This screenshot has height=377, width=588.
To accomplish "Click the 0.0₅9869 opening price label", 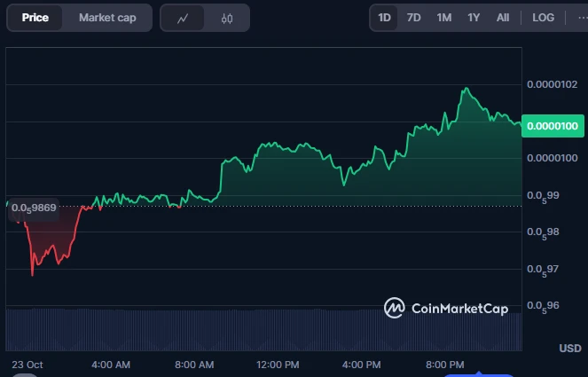I will point(34,208).
